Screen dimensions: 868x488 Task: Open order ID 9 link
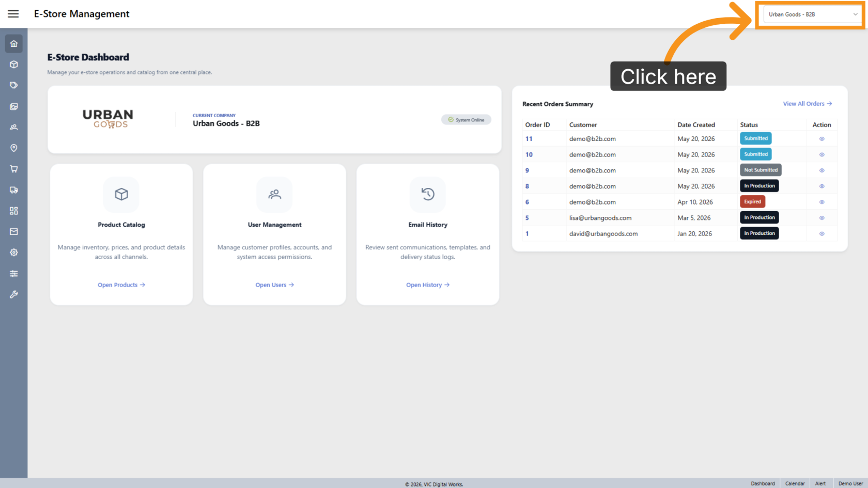coord(527,170)
